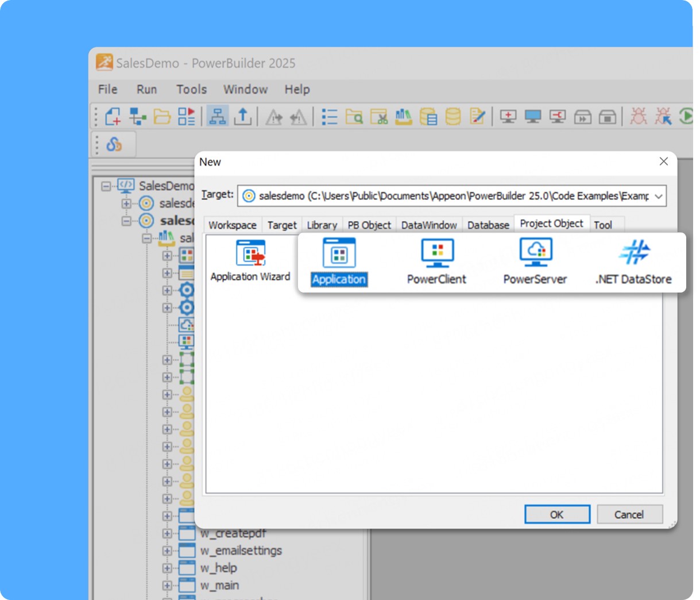Click the blue swirl icon on second toolbar
The height and width of the screenshot is (600, 700).
coord(114,144)
